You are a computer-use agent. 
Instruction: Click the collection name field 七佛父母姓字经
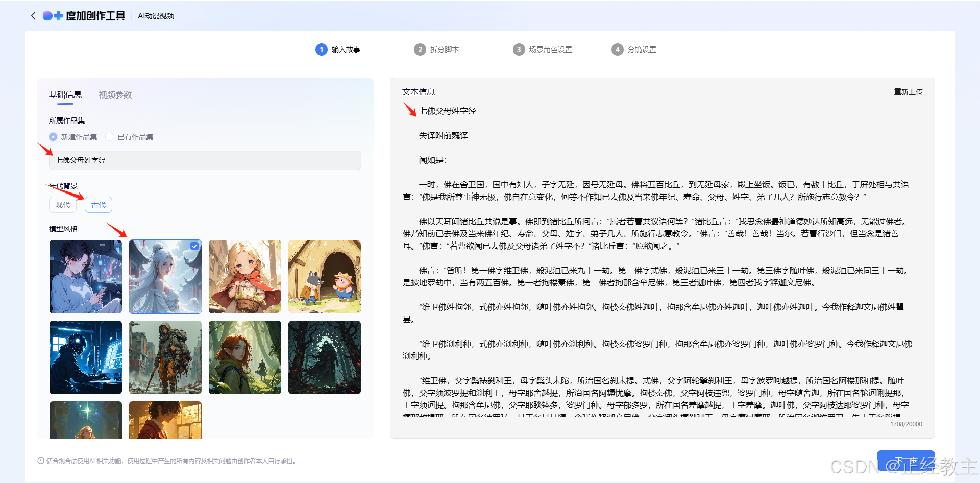point(205,160)
